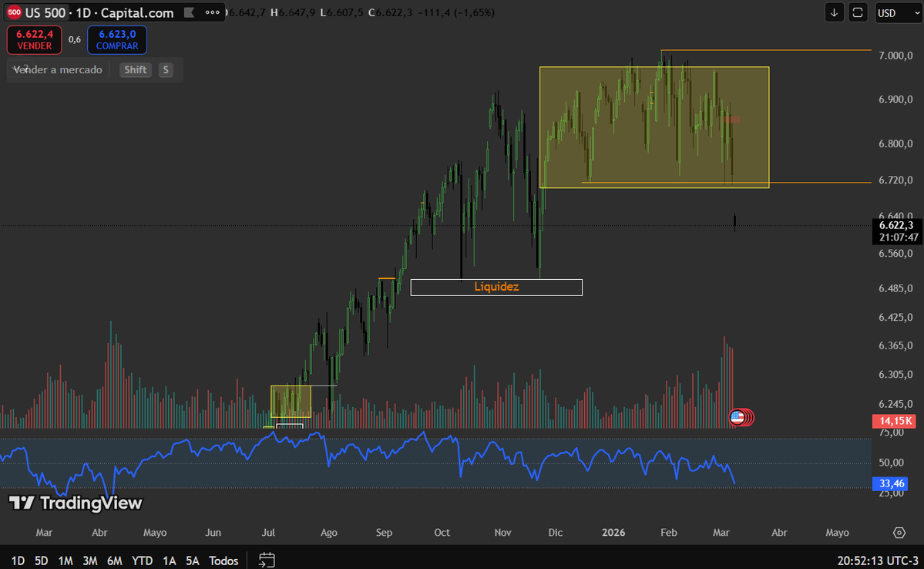Click the 6.365,0 price axis label

(895, 345)
